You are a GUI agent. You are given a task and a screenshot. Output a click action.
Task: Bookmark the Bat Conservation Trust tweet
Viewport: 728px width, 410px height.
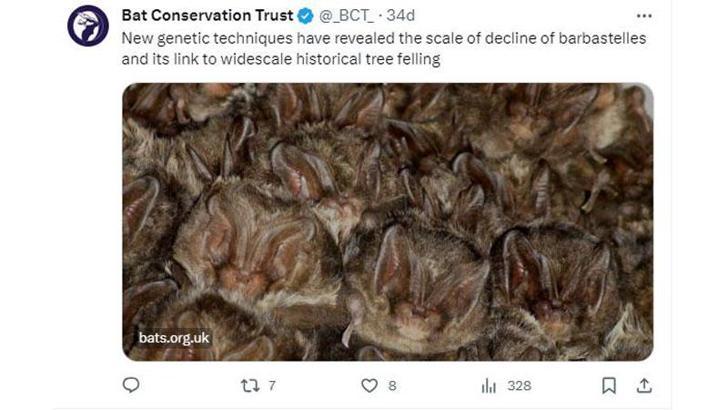(x=608, y=385)
